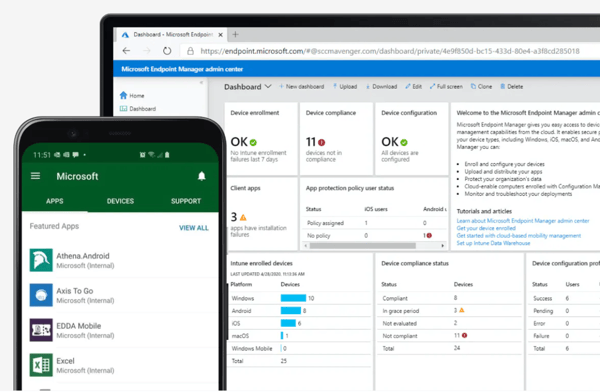Open the Device compliance tile
This screenshot has width=600, height=392.
tap(336, 139)
